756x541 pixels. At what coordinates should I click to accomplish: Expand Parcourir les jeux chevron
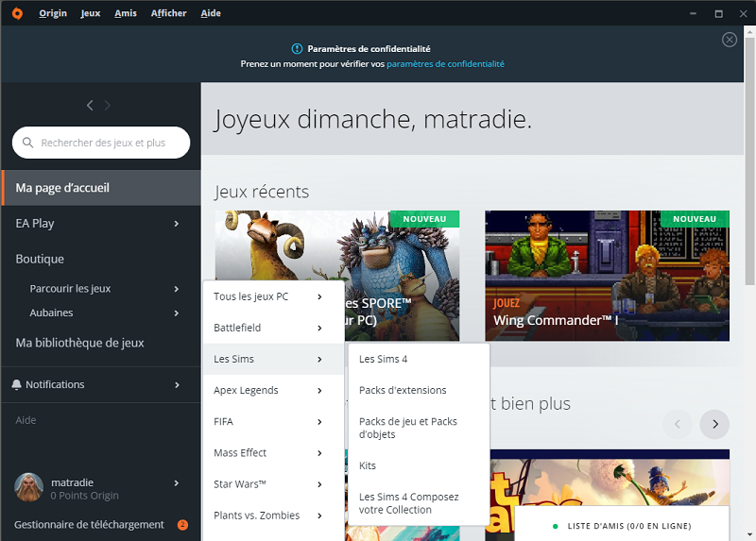coord(177,289)
